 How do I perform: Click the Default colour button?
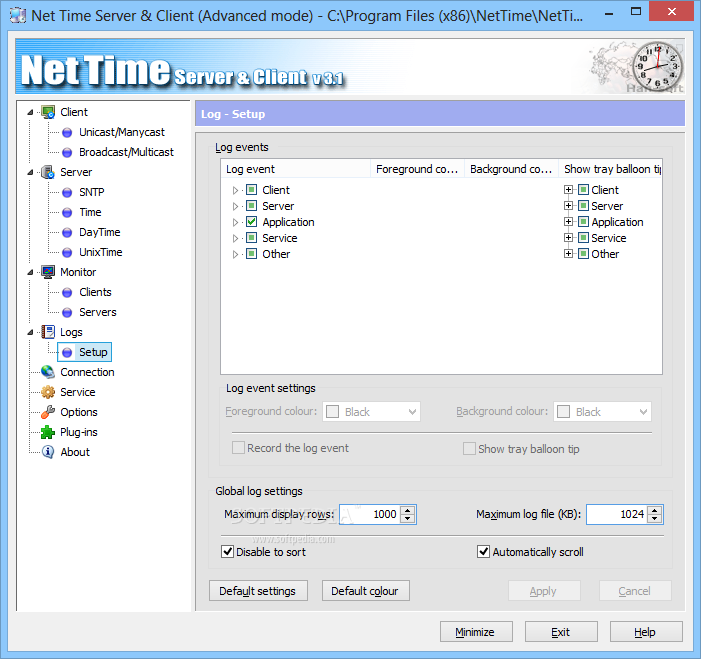coord(366,591)
